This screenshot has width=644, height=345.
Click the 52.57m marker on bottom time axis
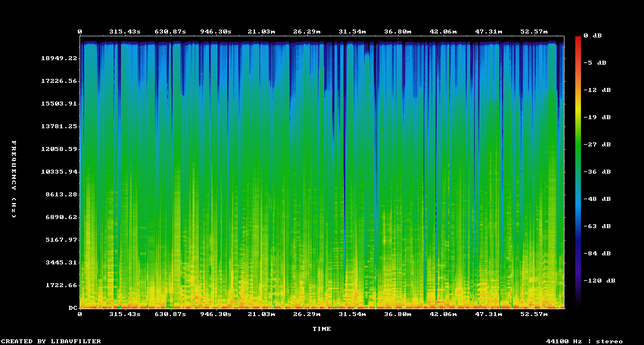click(535, 314)
